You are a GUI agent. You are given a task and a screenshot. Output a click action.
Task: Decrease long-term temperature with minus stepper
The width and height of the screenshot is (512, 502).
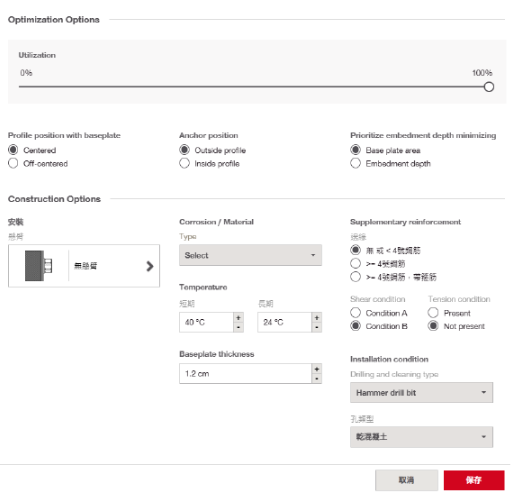pos(317,328)
